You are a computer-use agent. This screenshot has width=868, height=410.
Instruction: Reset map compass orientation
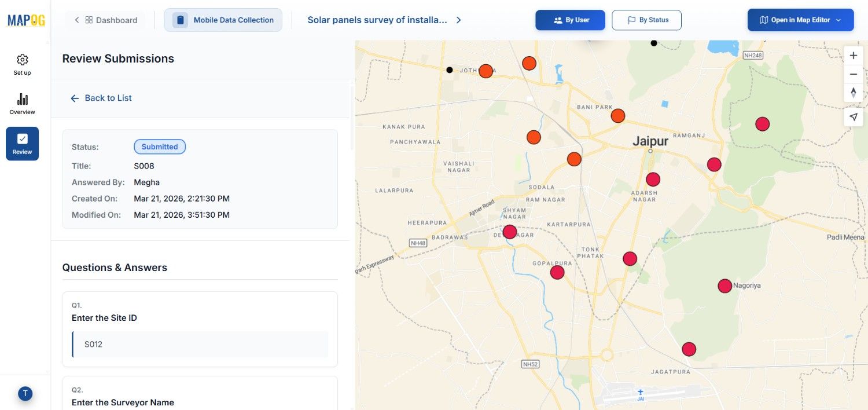tap(853, 93)
